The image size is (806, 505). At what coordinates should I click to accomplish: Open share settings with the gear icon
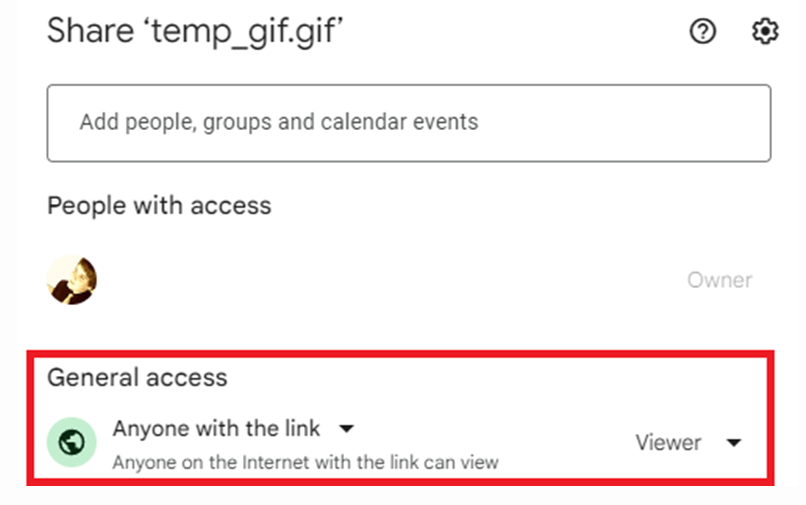point(765,32)
